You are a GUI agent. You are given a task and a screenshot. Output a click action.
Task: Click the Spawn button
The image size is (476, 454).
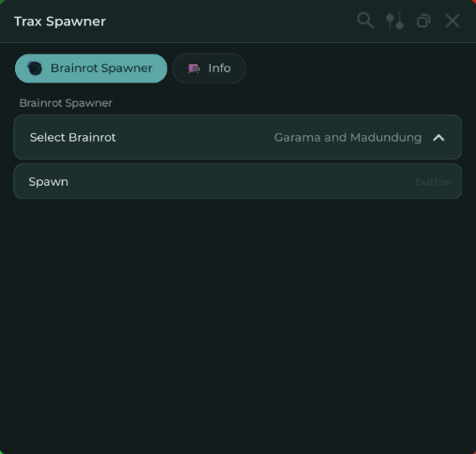pyautogui.click(x=238, y=181)
